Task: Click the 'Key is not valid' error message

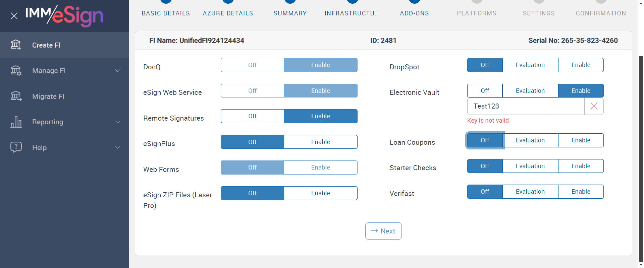Action: click(488, 121)
